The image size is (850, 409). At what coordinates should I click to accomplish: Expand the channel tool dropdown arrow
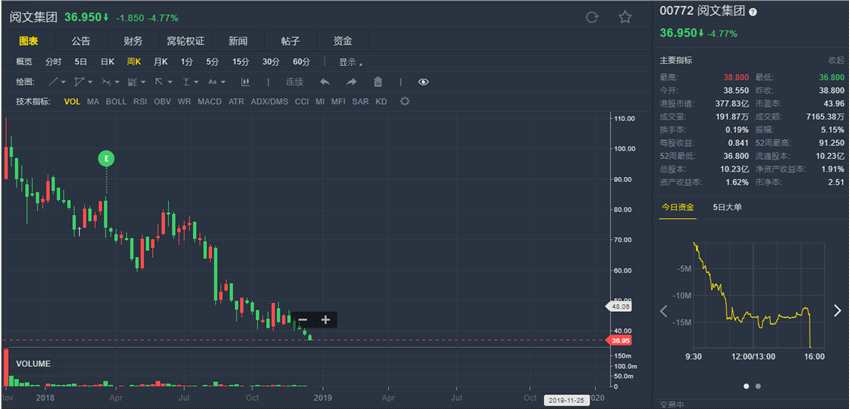point(90,82)
